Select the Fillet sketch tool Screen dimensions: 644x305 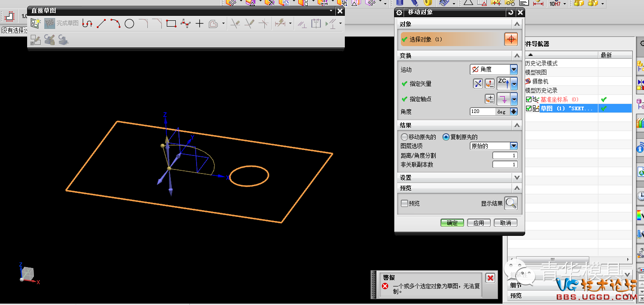(143, 23)
